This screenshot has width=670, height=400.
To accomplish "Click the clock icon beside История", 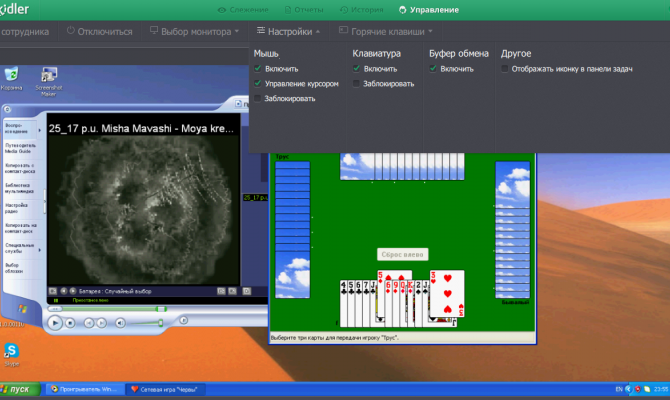I will [344, 10].
